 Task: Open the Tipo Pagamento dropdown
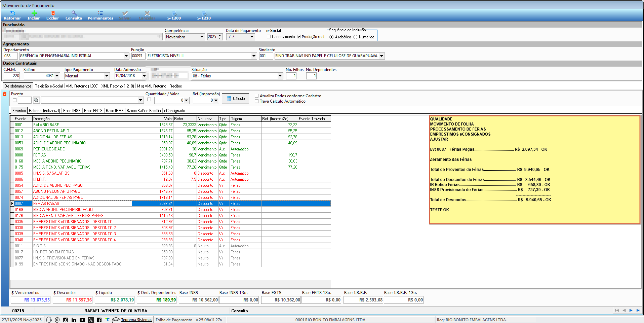[x=107, y=76]
